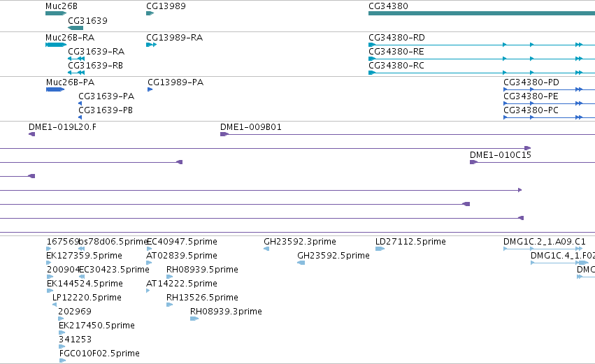
Task: Open transcript CG34380-RD
Action: click(396, 38)
